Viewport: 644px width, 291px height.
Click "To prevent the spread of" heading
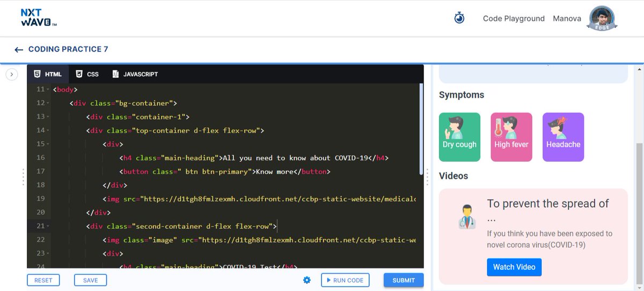tap(548, 203)
